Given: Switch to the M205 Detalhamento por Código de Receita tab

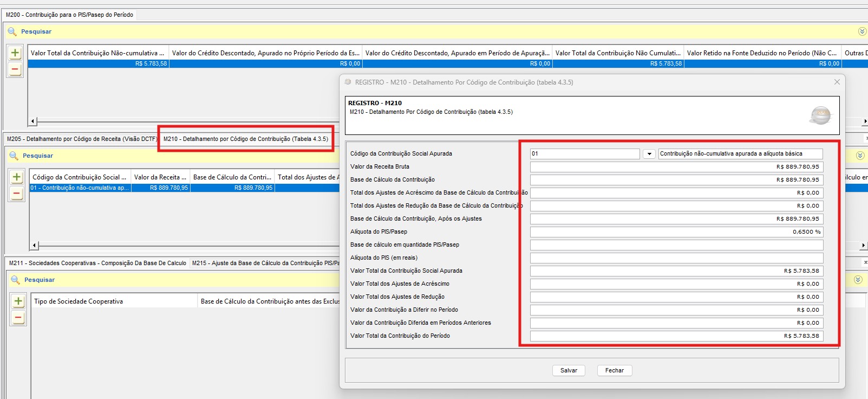Looking at the screenshot, I should 82,139.
